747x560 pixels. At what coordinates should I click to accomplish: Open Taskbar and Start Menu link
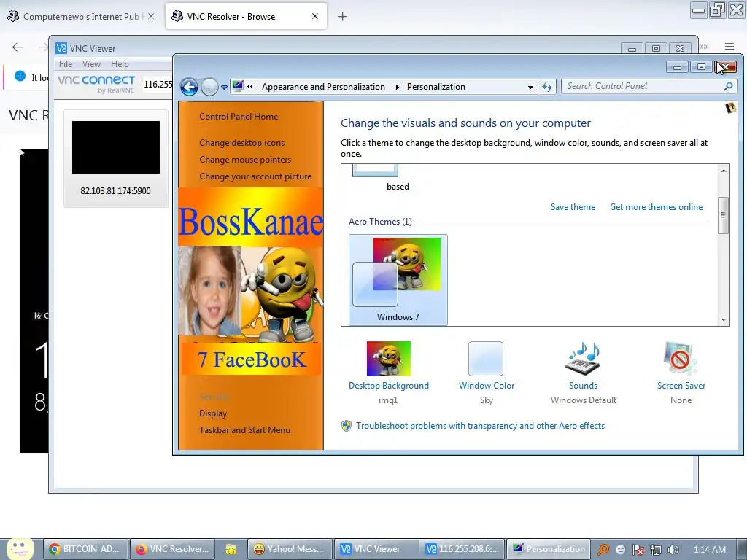pos(244,430)
